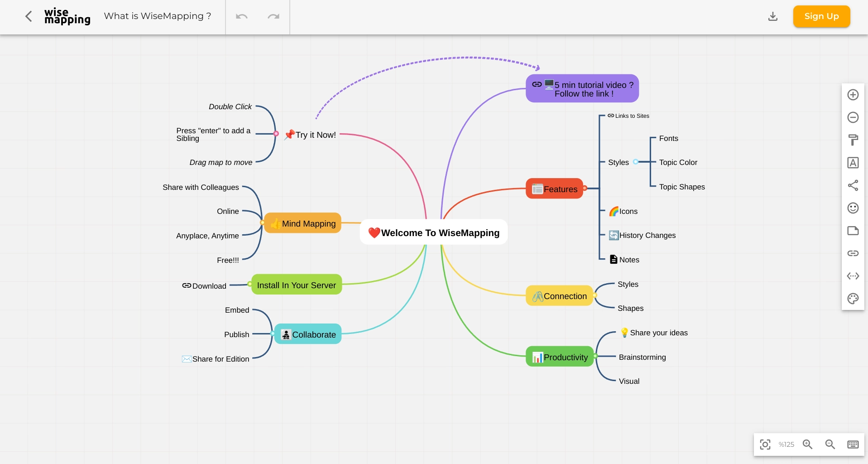This screenshot has height=464, width=868.
Task: Select the Topic Color subtopic
Action: (678, 162)
